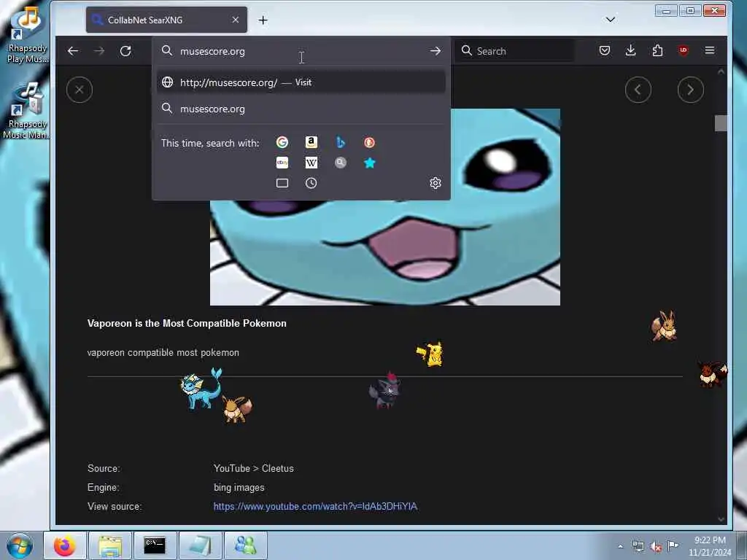The height and width of the screenshot is (560, 747).
Task: Click the 'bing images' engine text
Action: tap(239, 488)
